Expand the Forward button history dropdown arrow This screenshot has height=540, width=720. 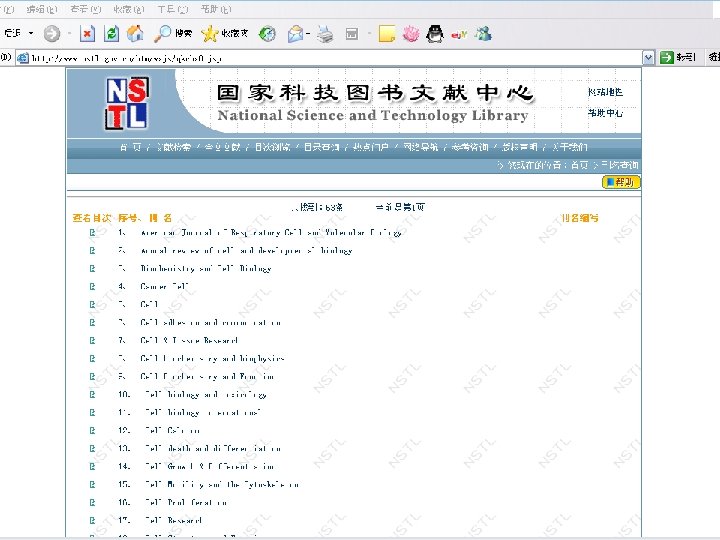pos(69,34)
